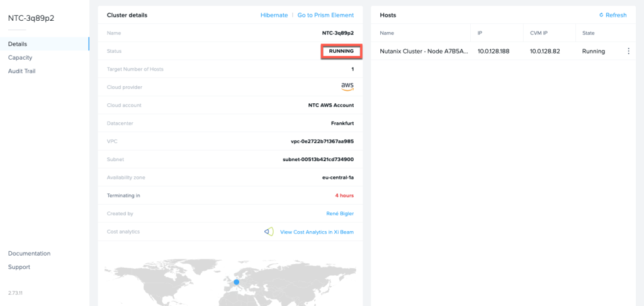Switch to the Capacity section

[20, 57]
